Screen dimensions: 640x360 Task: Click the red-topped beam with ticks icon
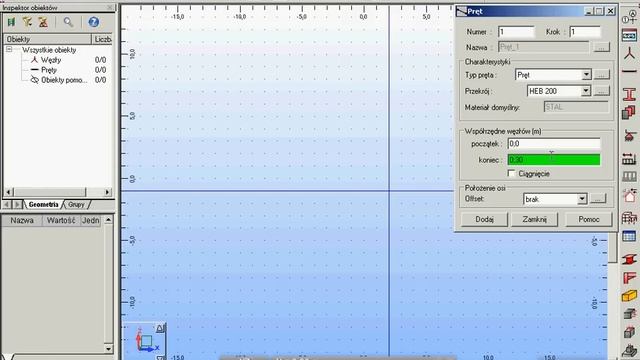click(629, 158)
